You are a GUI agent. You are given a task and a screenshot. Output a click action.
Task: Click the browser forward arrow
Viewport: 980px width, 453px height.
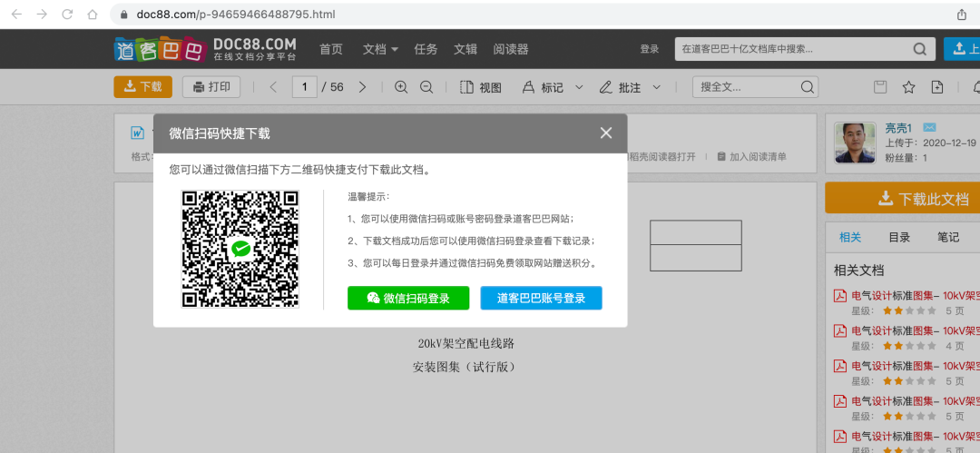click(42, 15)
